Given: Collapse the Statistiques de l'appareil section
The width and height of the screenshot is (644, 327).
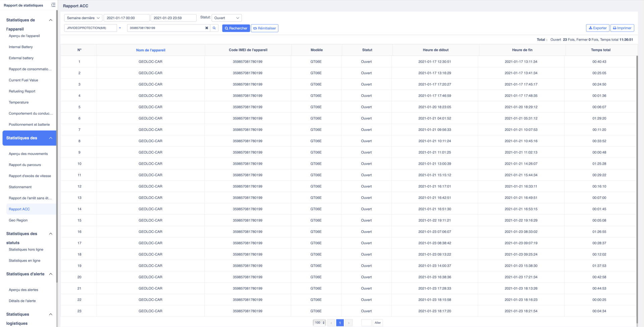Looking at the screenshot, I should point(51,20).
